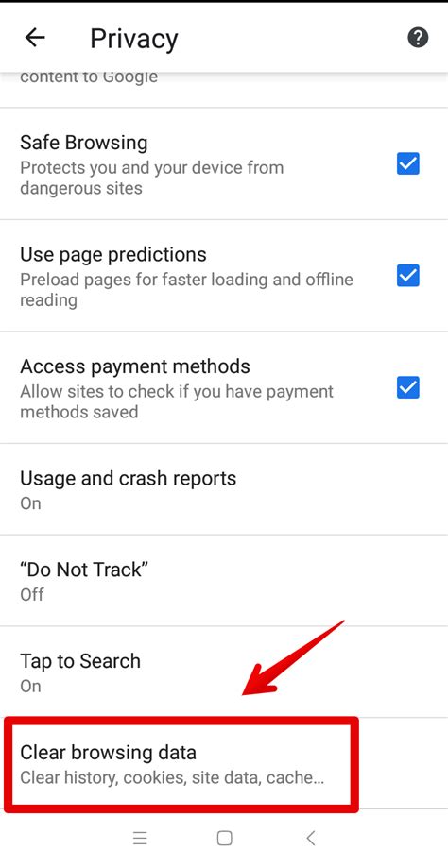Tap the Access payment methods label

point(135,366)
